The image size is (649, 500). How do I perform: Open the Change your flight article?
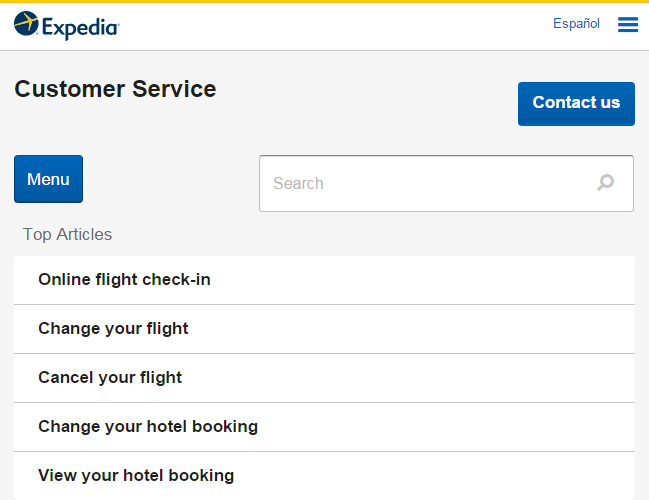click(113, 329)
